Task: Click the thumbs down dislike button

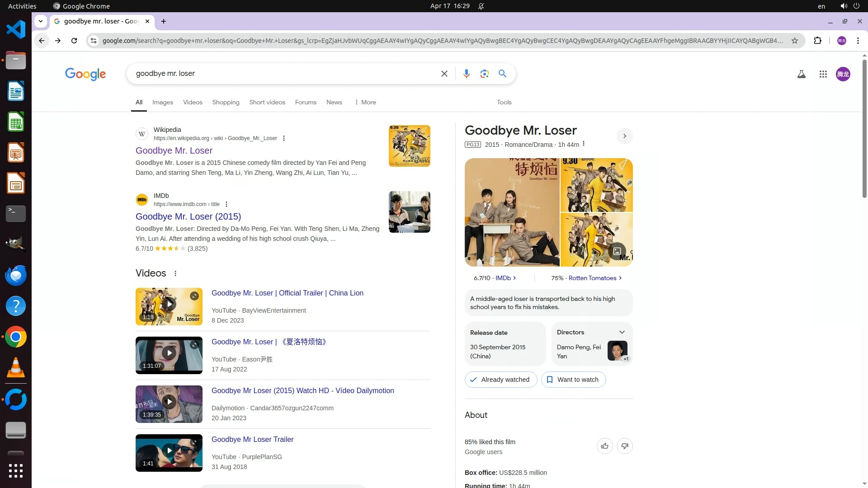Action: point(624,446)
